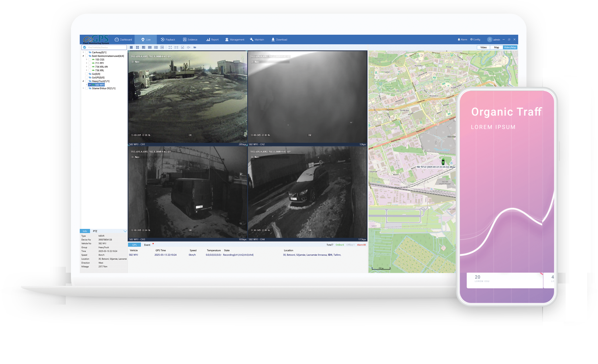Click the fullscreen video icon

pyautogui.click(x=170, y=47)
